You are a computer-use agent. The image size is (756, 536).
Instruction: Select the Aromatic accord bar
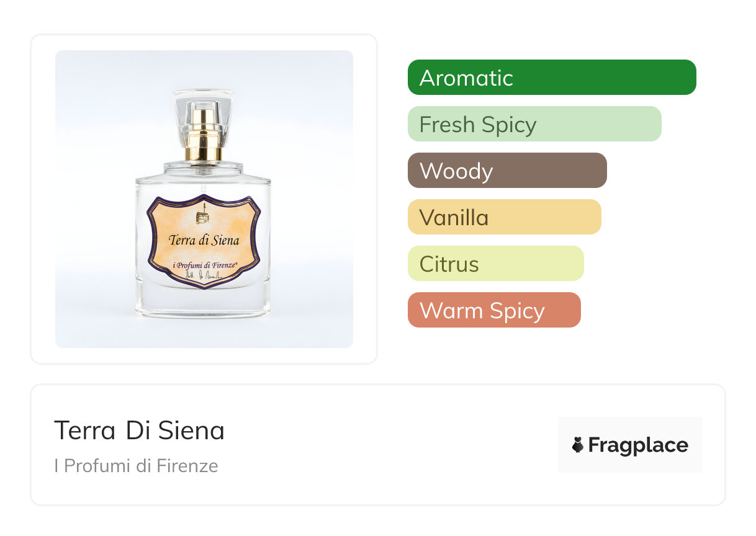pos(551,78)
